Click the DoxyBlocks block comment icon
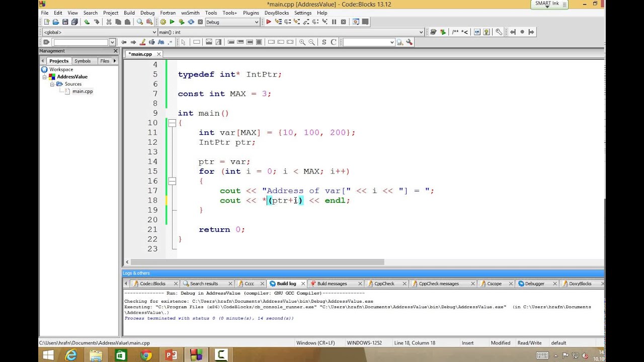 click(455, 32)
